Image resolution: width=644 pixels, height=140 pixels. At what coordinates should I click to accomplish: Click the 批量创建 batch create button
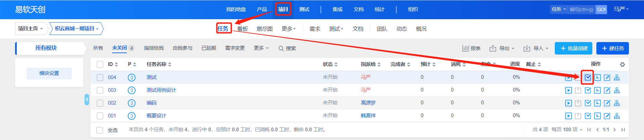tap(573, 48)
